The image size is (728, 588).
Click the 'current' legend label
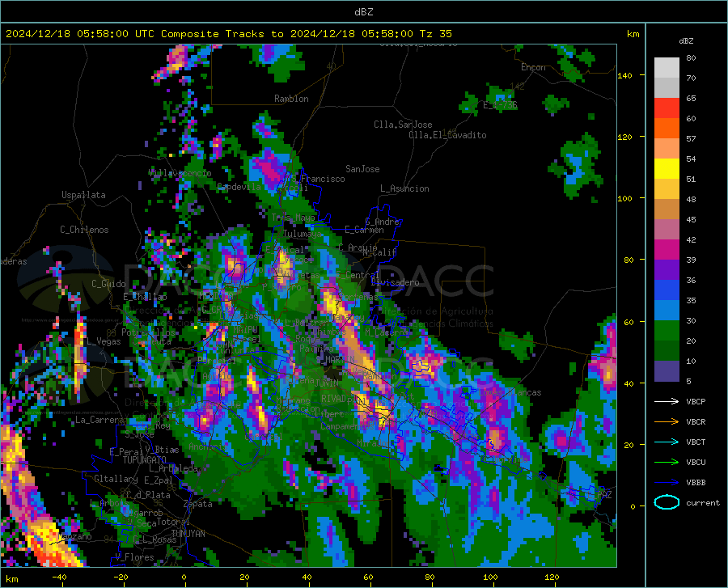[703, 502]
